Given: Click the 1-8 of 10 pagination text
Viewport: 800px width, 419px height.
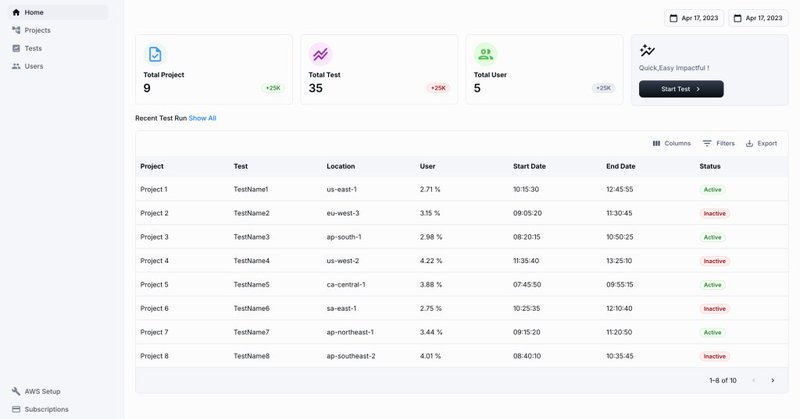Looking at the screenshot, I should [x=723, y=380].
